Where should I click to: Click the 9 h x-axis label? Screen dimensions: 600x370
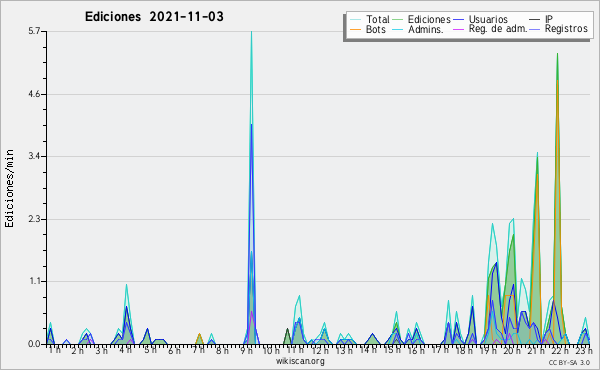pos(247,350)
